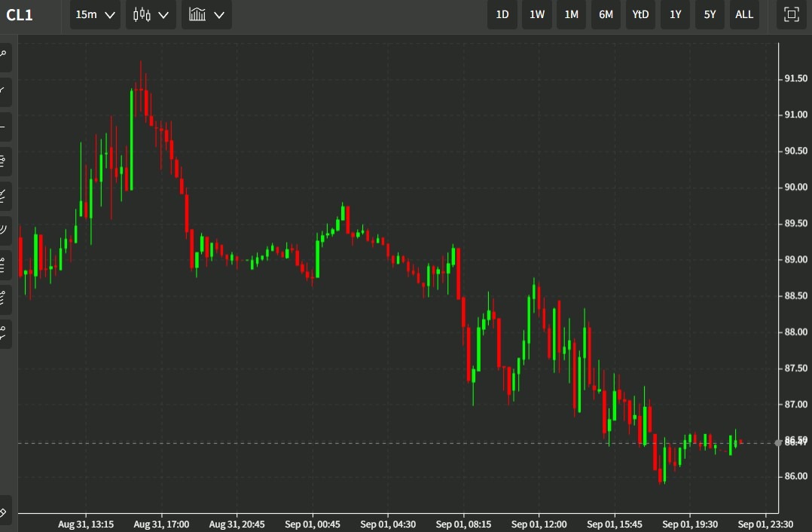Switch to the 1M range
This screenshot has width=812, height=532.
571,14
